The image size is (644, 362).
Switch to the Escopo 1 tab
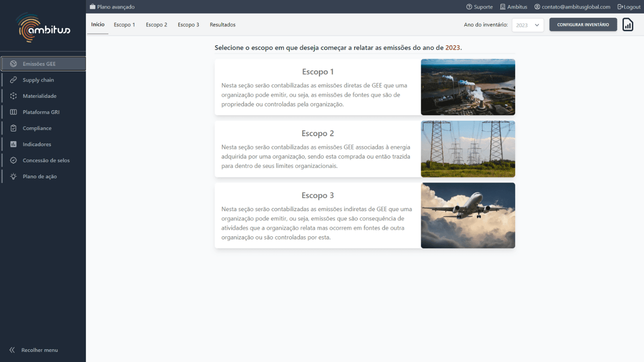click(124, 25)
